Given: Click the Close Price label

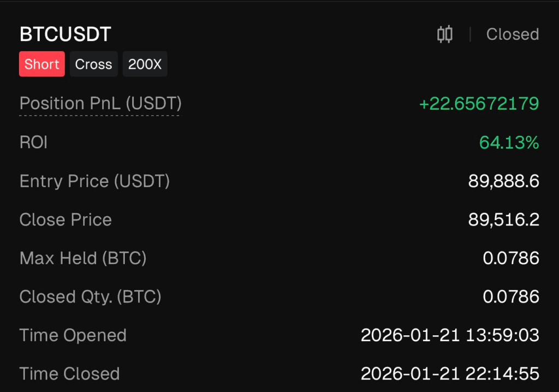Looking at the screenshot, I should tap(66, 219).
